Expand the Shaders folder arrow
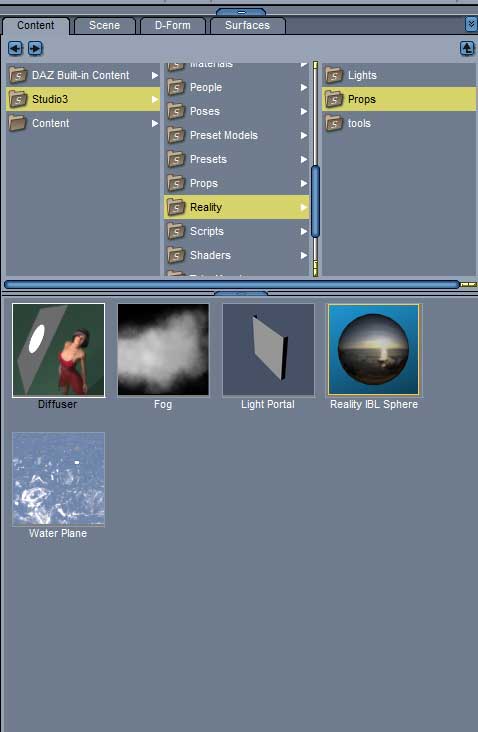478x732 pixels. tap(304, 255)
